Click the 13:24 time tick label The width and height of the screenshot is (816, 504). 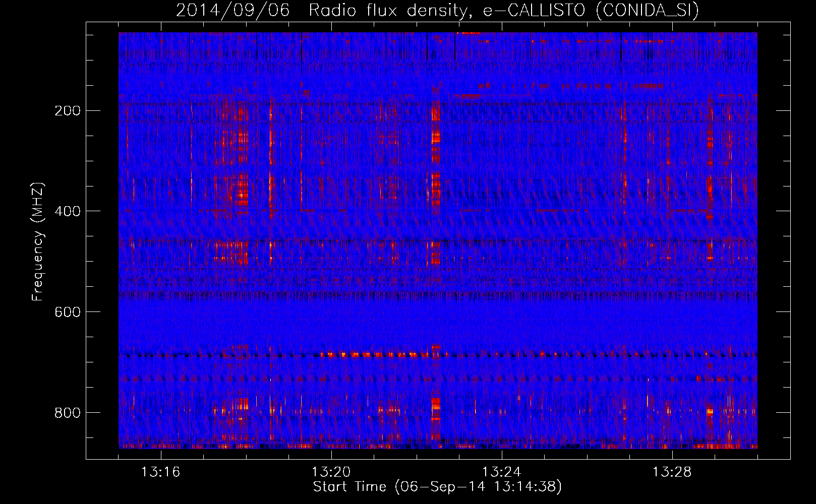click(x=502, y=472)
